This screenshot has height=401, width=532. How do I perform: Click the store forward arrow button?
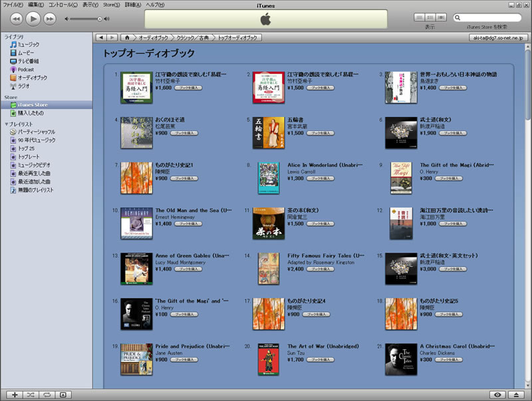click(112, 38)
